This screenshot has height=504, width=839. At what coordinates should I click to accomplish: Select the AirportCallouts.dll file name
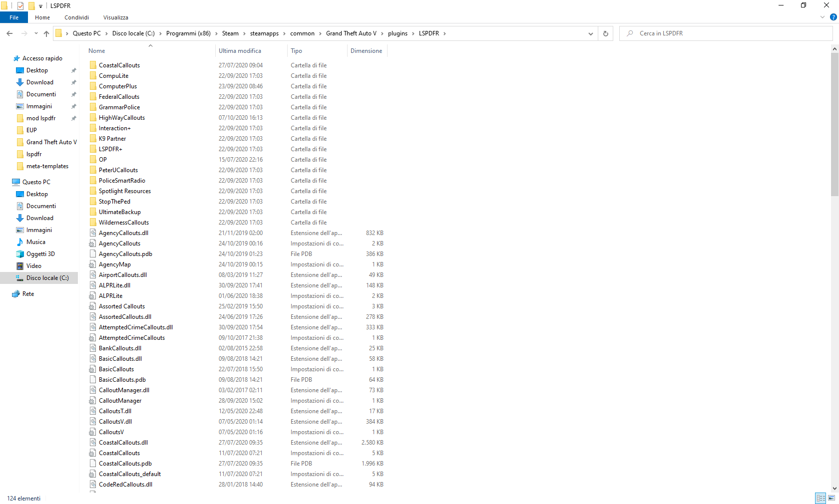123,275
